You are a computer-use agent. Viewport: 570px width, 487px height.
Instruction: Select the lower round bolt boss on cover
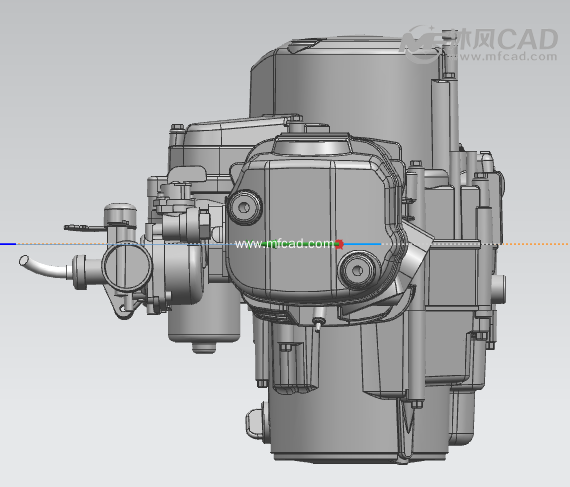(x=357, y=270)
